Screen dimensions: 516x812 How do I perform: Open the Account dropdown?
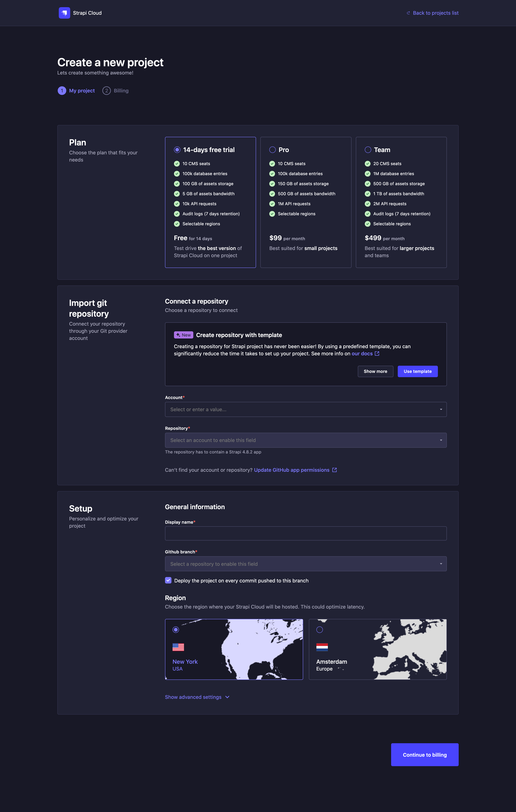305,409
